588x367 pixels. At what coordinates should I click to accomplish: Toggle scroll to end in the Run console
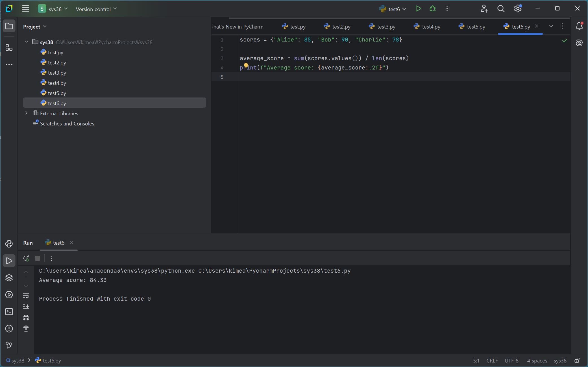click(26, 307)
